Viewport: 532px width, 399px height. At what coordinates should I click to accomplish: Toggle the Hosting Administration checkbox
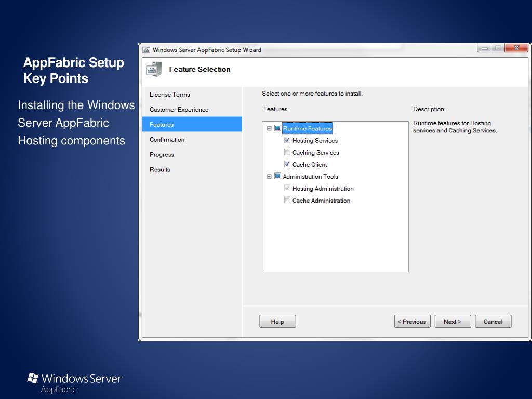coord(287,188)
